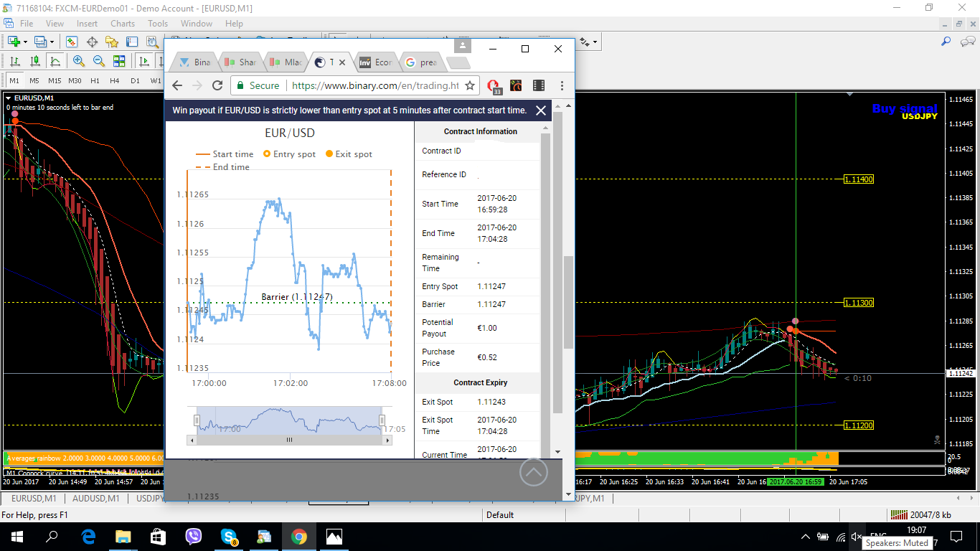Open the Charts menu
Image resolution: width=980 pixels, height=551 pixels.
[123, 24]
